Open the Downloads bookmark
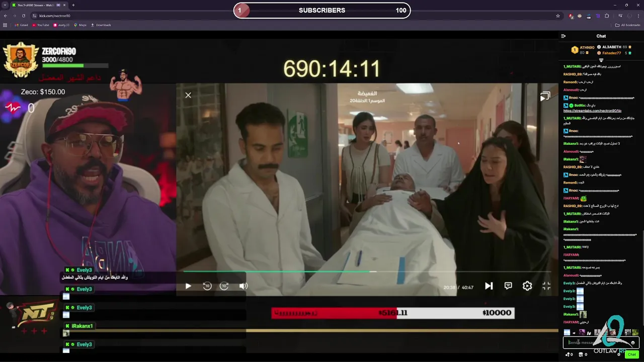This screenshot has width=644, height=362. 101,25
